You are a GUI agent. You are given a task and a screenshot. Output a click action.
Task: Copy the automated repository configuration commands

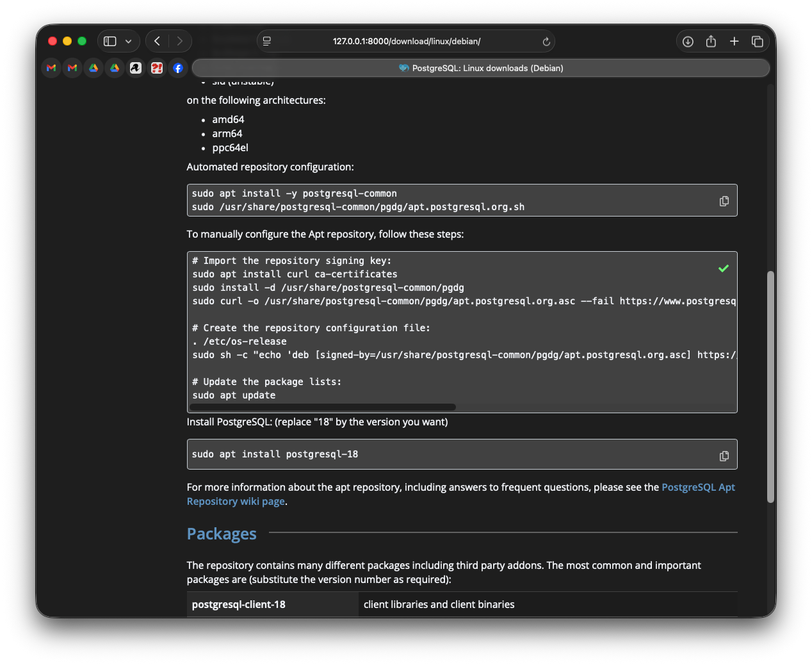click(x=724, y=201)
